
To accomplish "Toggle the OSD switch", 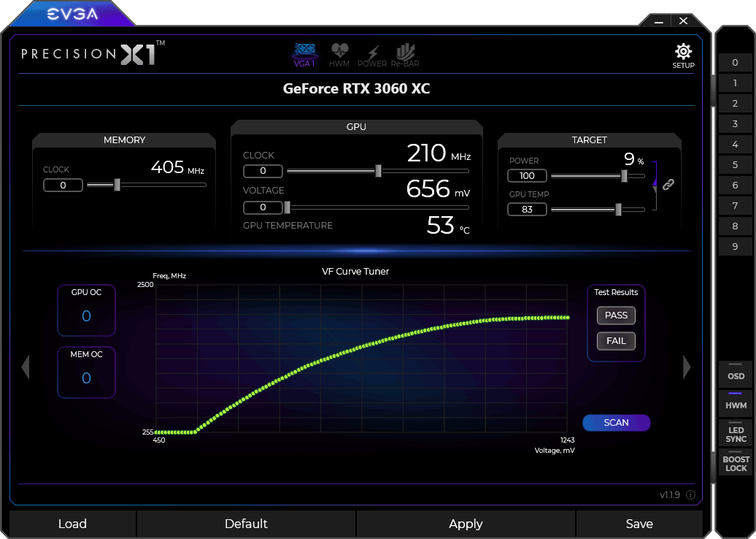I will click(x=736, y=373).
